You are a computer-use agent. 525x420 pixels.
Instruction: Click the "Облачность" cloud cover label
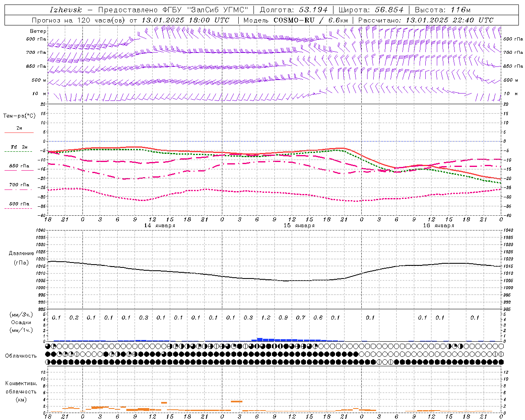pyautogui.click(x=21, y=356)
